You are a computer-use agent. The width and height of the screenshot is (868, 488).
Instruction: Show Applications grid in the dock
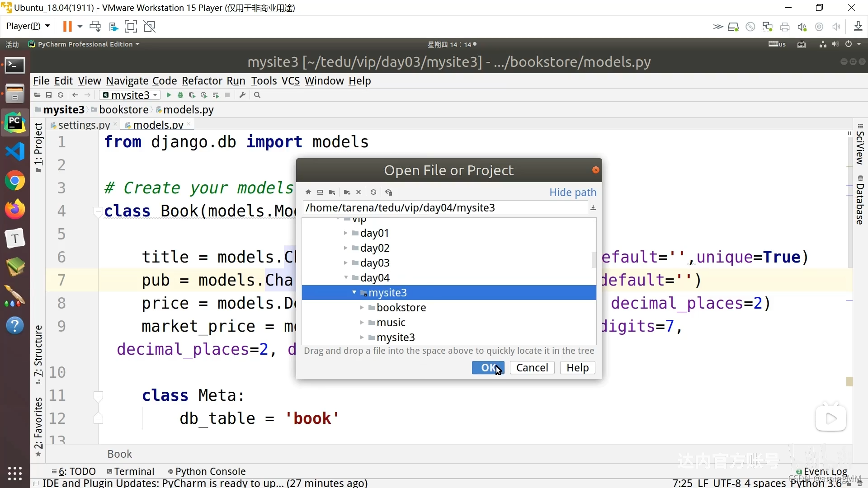(15, 473)
